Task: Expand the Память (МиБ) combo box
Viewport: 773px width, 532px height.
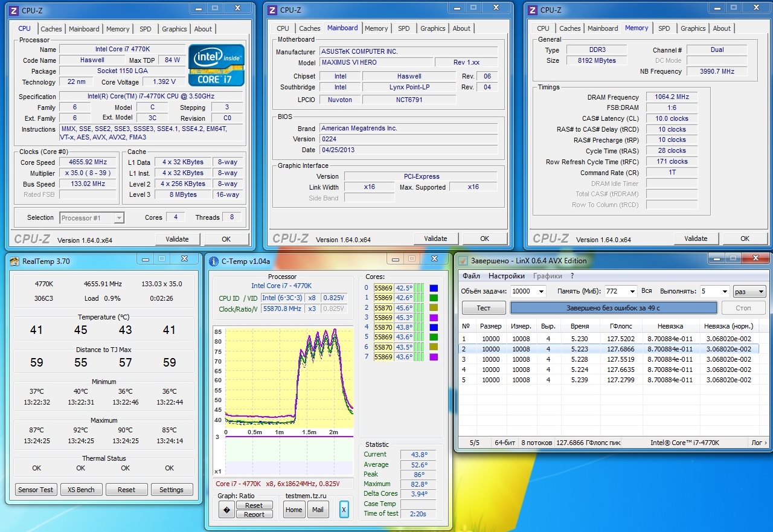Action: click(x=632, y=291)
